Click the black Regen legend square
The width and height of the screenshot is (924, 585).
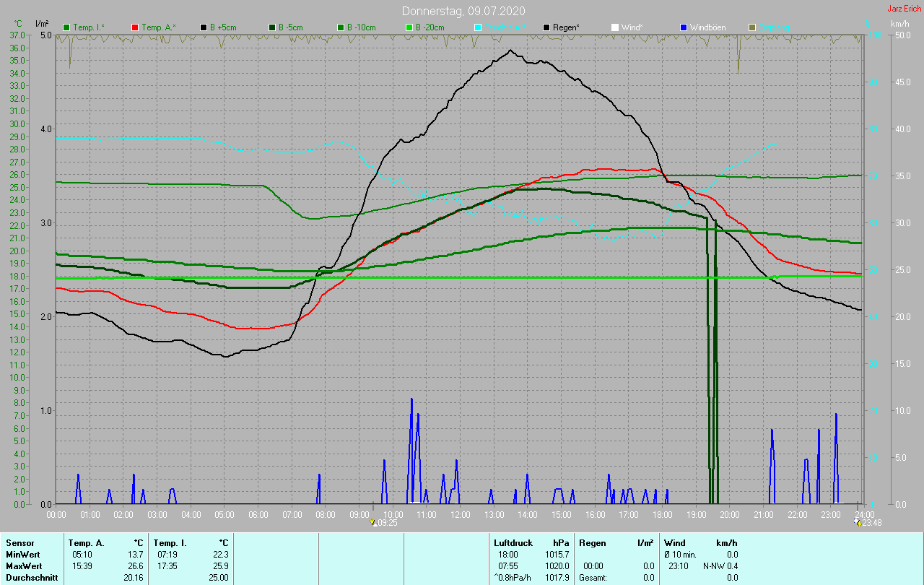547,27
